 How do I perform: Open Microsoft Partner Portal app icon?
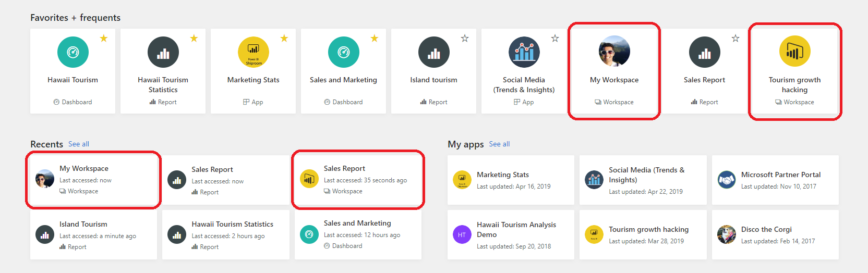pos(726,180)
